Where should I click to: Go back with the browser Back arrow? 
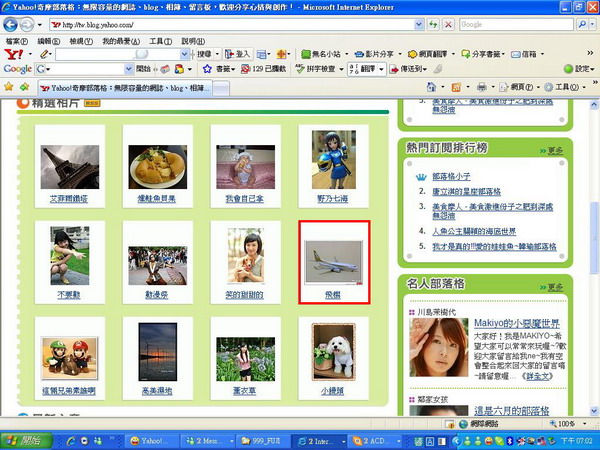[x=10, y=25]
